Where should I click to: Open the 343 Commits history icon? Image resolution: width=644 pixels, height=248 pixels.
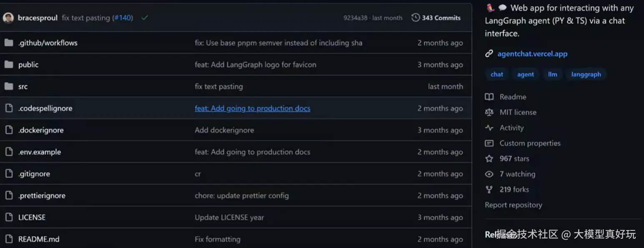[x=415, y=18]
